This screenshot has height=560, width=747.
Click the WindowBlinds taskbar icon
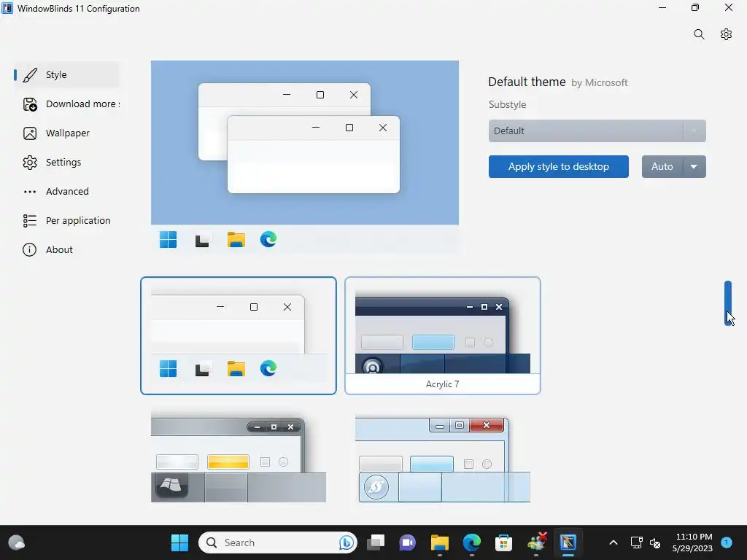568,542
